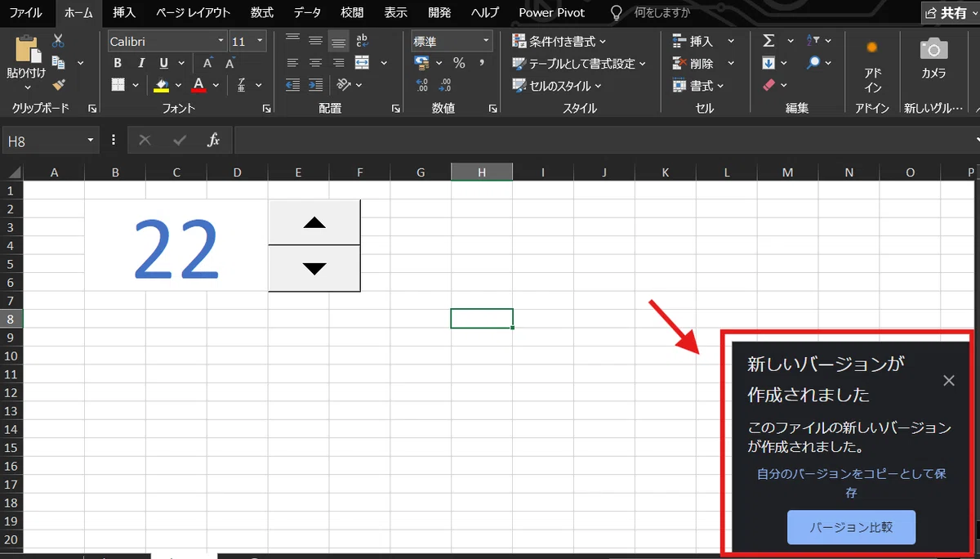Center cell text horizontally

coord(315,63)
